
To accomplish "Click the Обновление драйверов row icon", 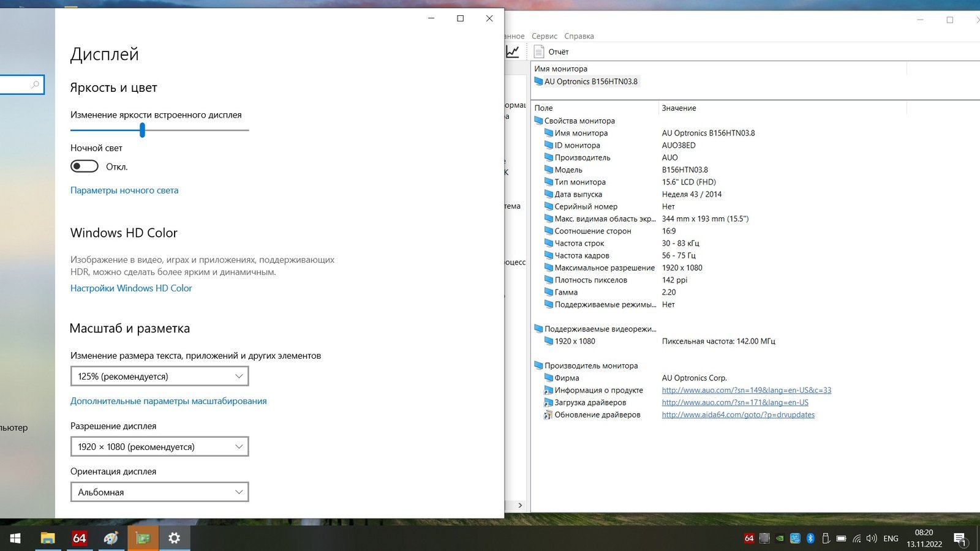I will click(549, 414).
